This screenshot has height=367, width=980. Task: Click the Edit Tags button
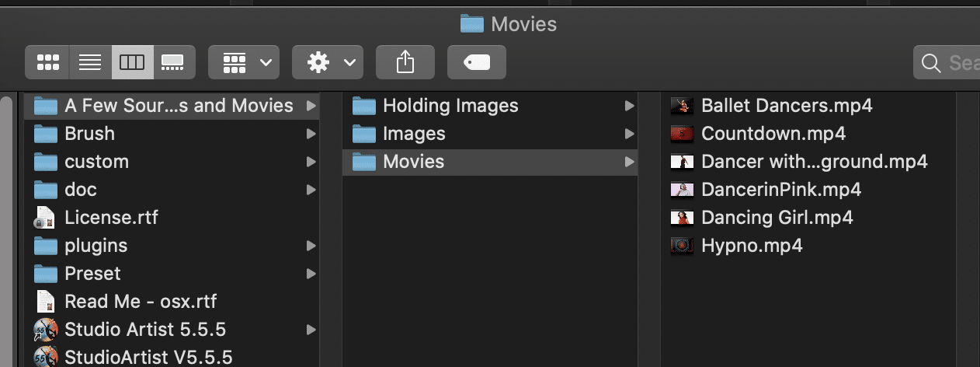point(477,63)
